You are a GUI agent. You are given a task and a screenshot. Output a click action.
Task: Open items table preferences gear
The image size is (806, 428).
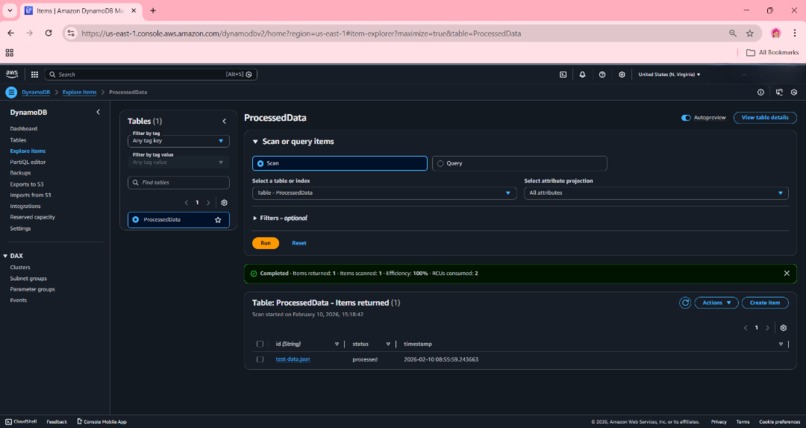coord(783,328)
